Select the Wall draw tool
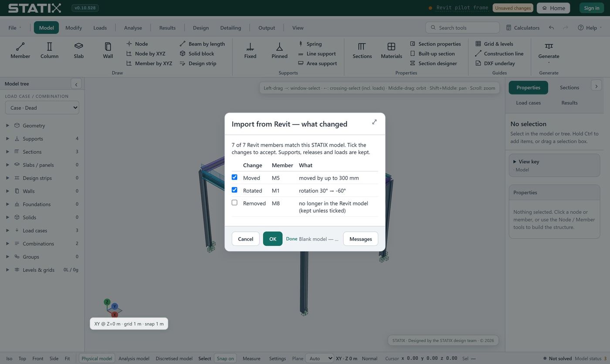Screen dimensions: 610x364 tap(108, 51)
